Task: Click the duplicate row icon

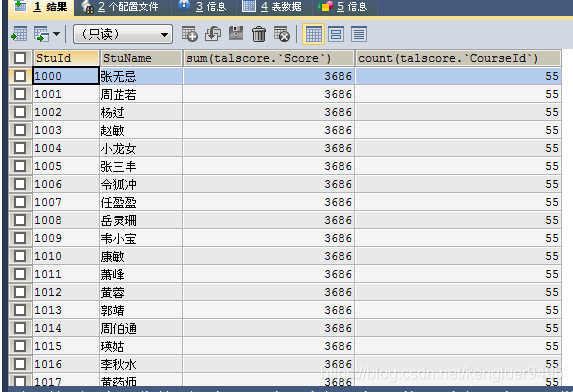Action: pos(213,34)
